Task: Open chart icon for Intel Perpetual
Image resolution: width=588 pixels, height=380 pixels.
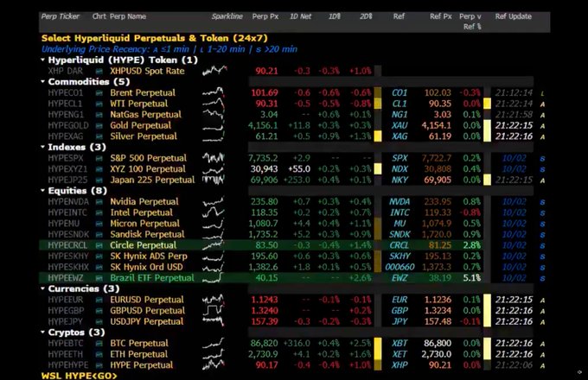Action: 99,212
